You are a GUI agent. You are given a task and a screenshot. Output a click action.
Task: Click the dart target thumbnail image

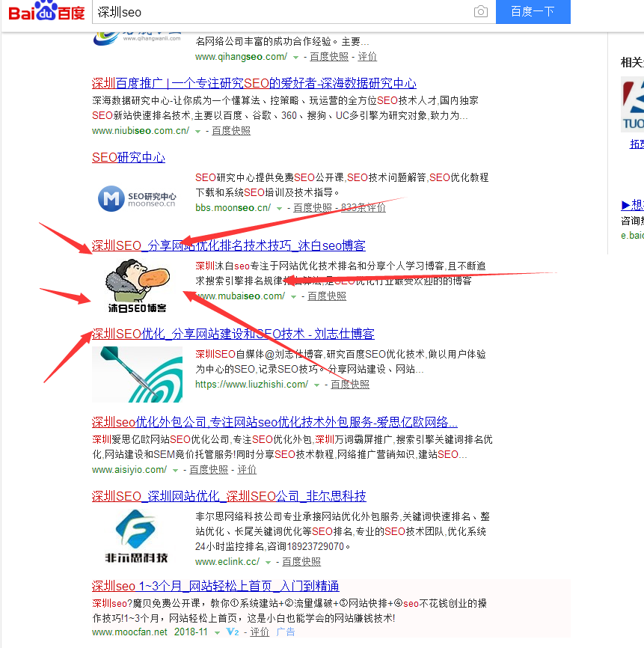click(x=137, y=374)
